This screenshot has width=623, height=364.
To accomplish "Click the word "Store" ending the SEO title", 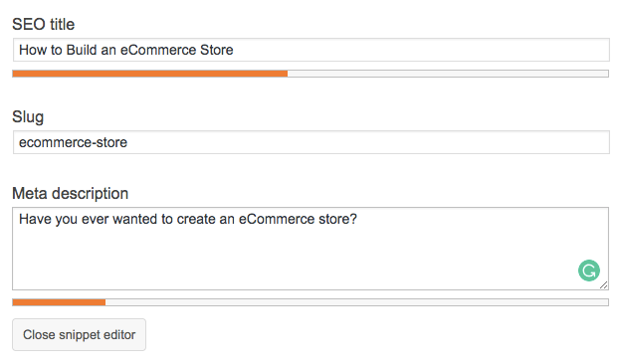I will pos(217,50).
